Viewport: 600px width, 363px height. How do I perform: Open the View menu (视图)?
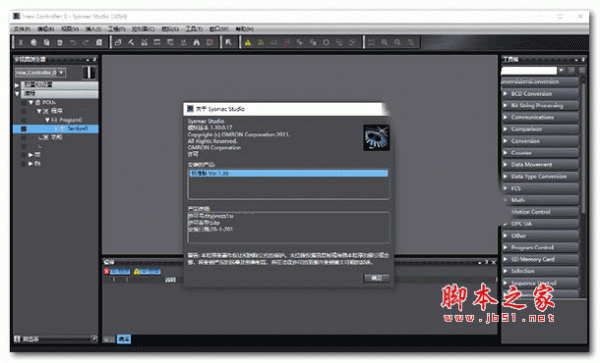(70, 29)
